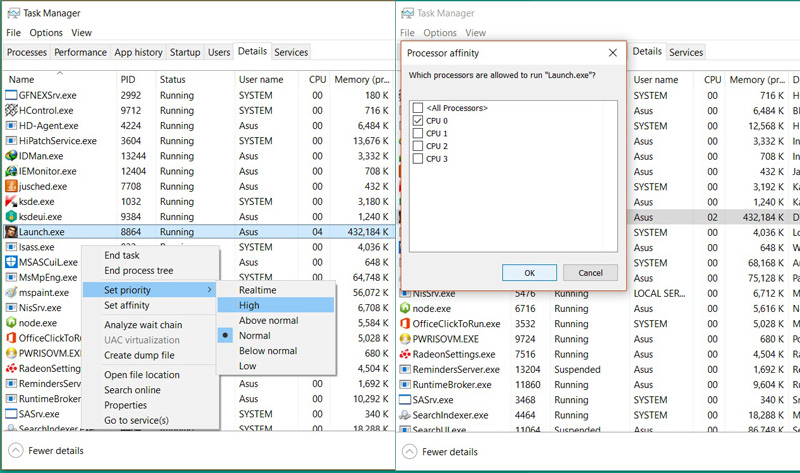
Task: Click the HControl.exe process icon
Action: coord(11,110)
